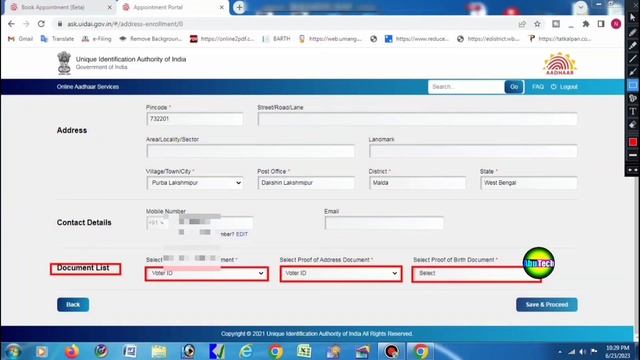This screenshot has height=360, width=640.
Task: Open file explorer folder in taskbar
Action: [x=159, y=351]
